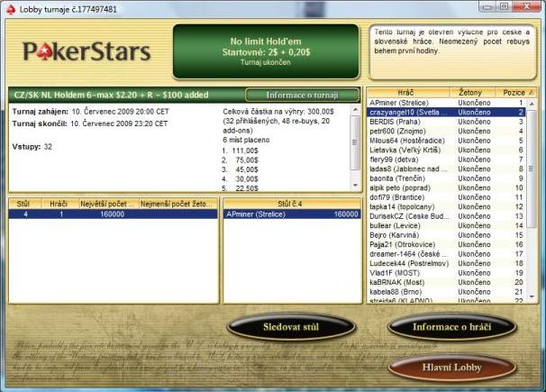
Task: Select dreamer-1464 player row
Action: [446, 254]
